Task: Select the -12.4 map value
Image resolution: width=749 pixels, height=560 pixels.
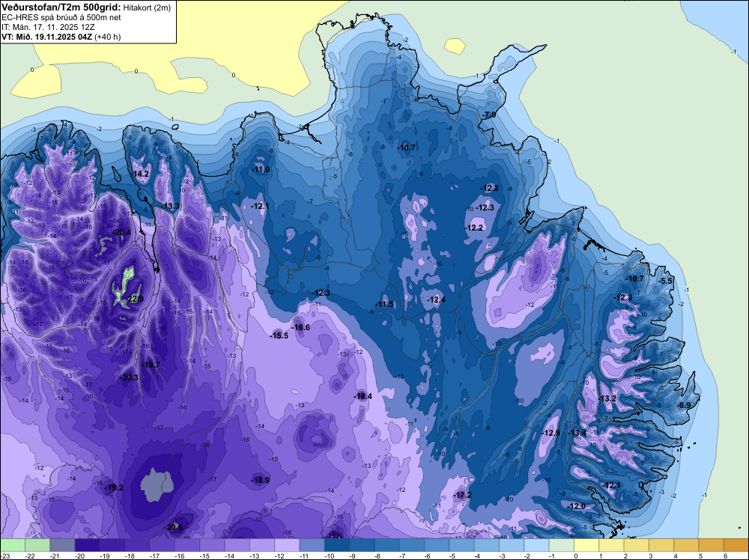Action: [436, 299]
